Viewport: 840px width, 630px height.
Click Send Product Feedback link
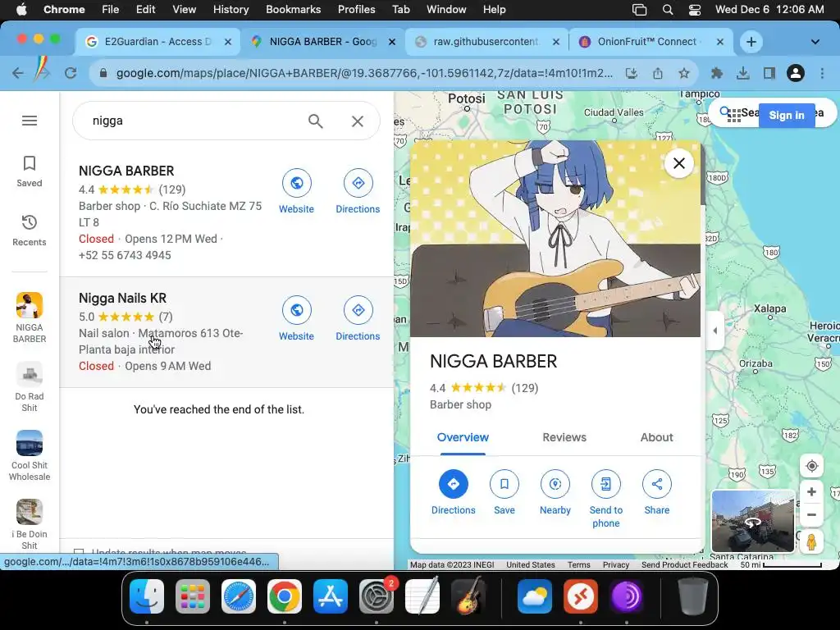[x=684, y=564]
